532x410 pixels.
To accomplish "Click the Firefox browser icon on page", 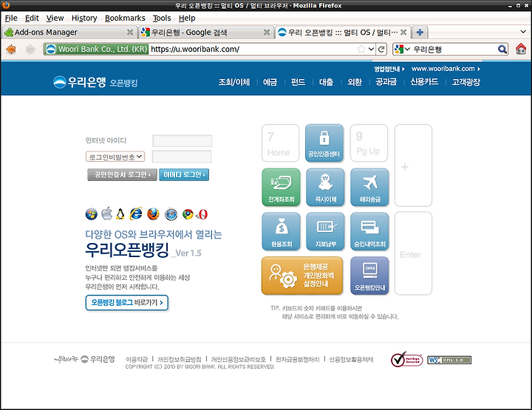I will [x=153, y=214].
